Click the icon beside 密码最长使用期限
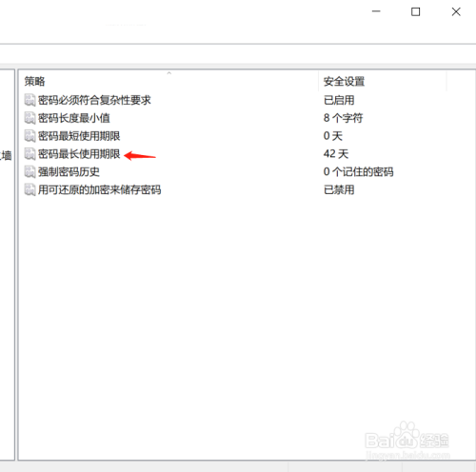The height and width of the screenshot is (472, 476). click(x=30, y=154)
